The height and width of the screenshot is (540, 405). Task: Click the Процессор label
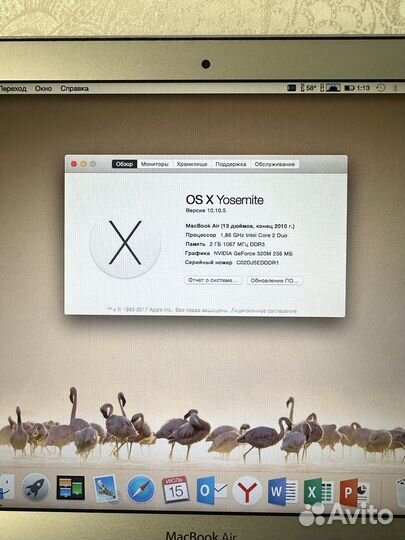coord(201,235)
